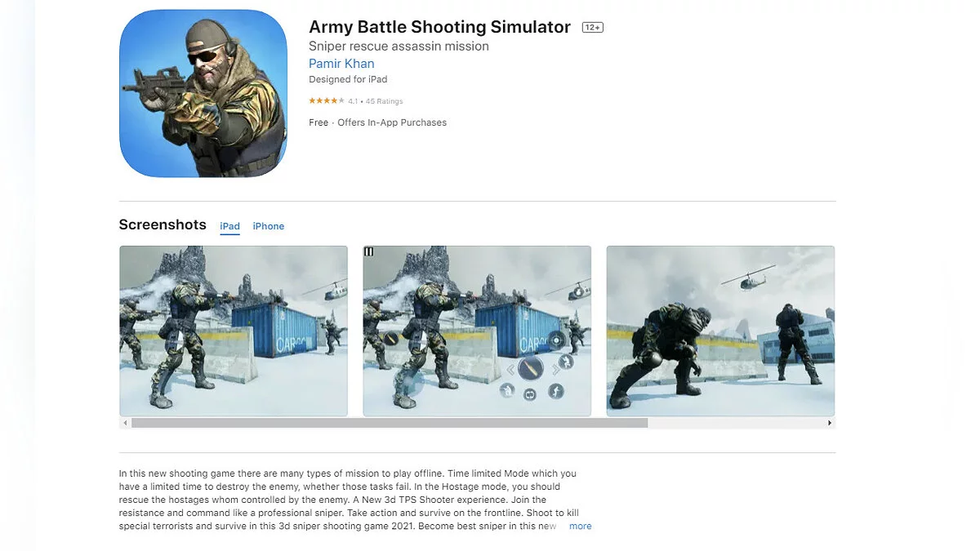Open the first soldier screenshot thumbnail
This screenshot has width=980, height=551.
(x=234, y=331)
